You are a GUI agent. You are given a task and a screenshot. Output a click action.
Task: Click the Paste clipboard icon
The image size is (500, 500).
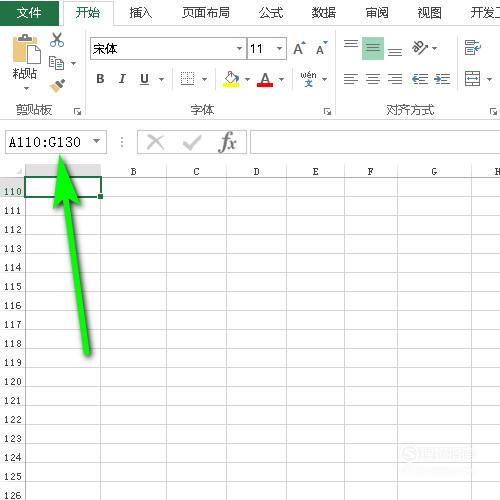click(x=27, y=49)
